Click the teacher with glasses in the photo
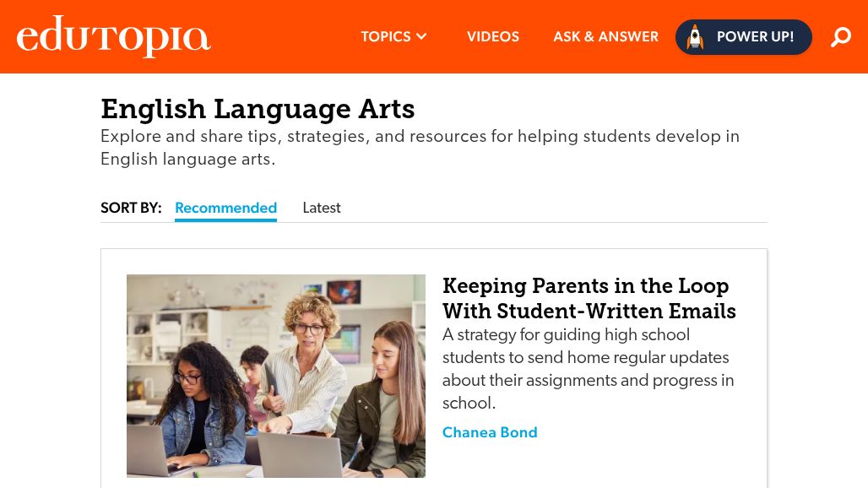The height and width of the screenshot is (488, 868). tap(310, 329)
